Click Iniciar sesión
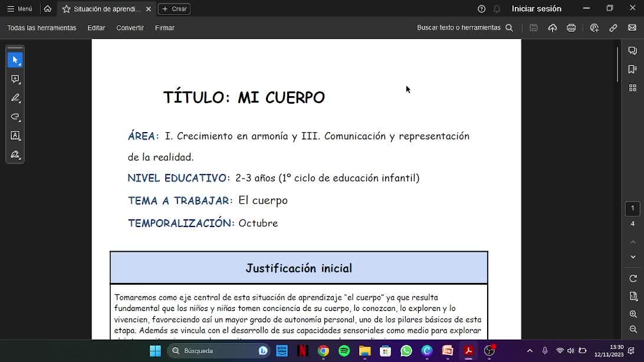The width and height of the screenshot is (644, 362). coord(537,9)
